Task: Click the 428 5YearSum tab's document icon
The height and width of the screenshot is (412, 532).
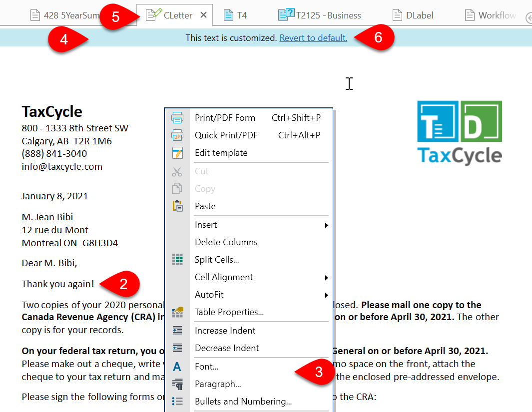Action: click(35, 15)
